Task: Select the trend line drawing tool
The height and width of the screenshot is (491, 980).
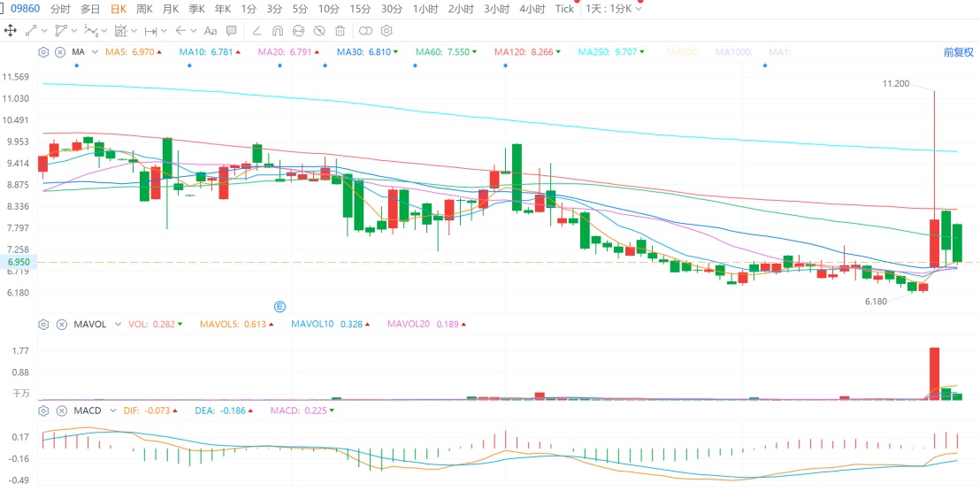Action: pos(30,30)
